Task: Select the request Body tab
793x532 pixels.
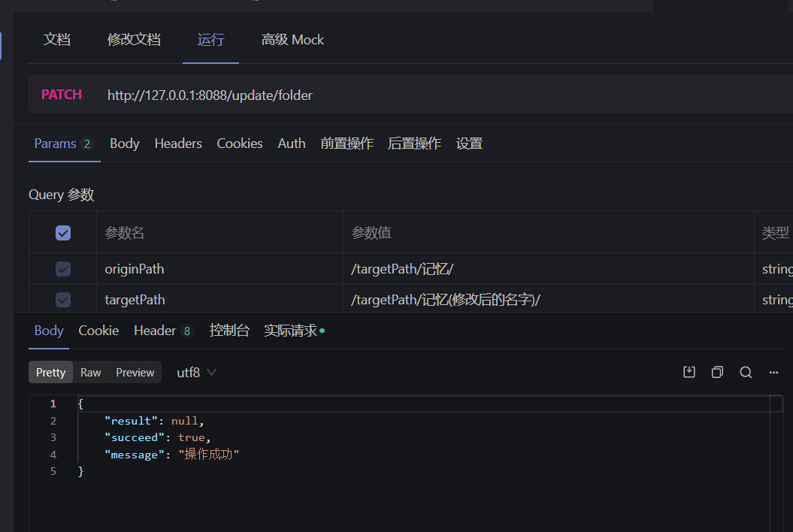Action: click(125, 144)
